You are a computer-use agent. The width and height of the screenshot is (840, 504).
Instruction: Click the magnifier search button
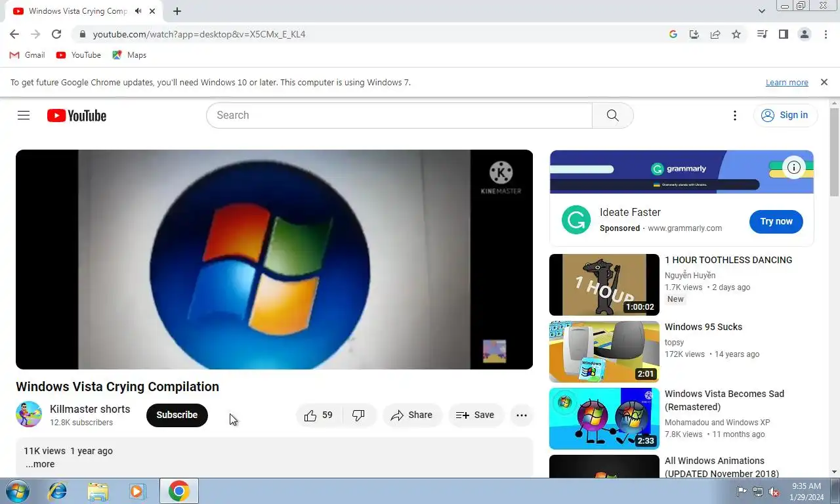coord(612,115)
